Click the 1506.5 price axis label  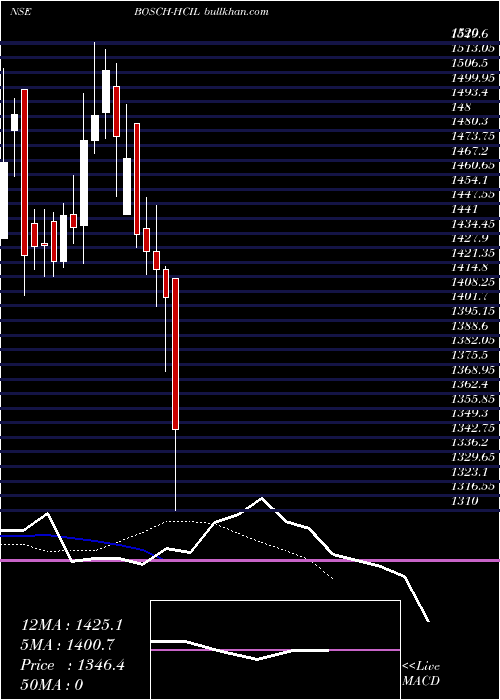coord(469,63)
